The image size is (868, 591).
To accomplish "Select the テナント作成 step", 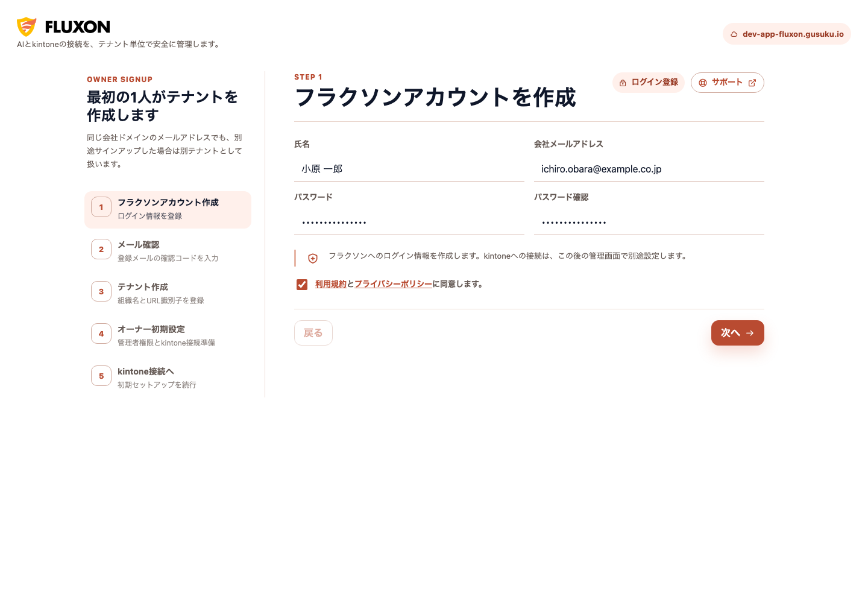I will [x=168, y=293].
